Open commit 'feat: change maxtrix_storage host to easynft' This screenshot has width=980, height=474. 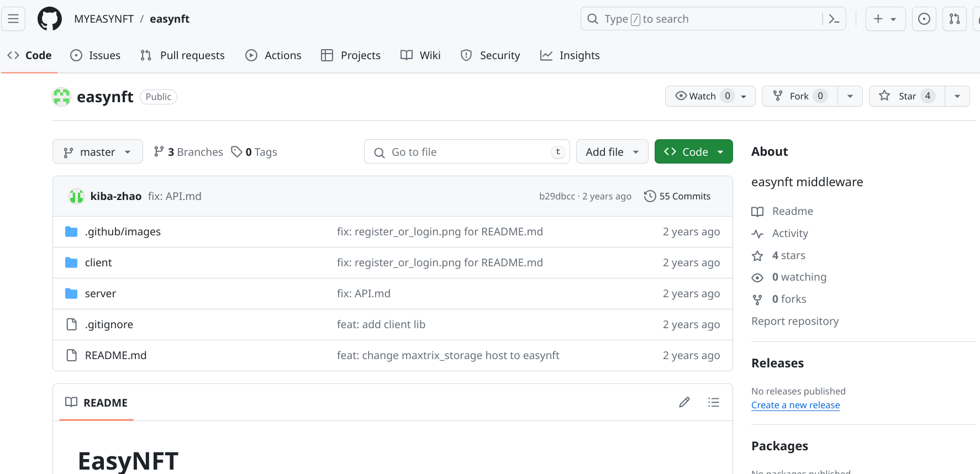tap(448, 355)
